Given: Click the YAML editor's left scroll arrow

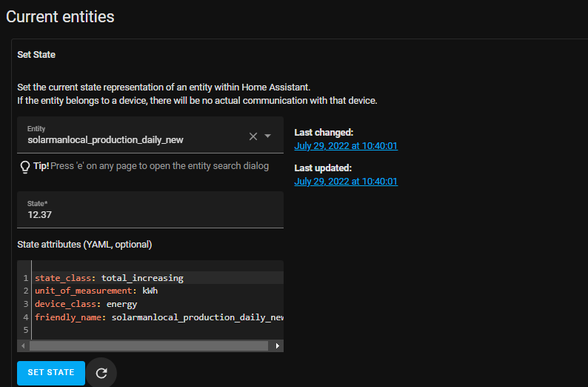Looking at the screenshot, I should [x=23, y=345].
